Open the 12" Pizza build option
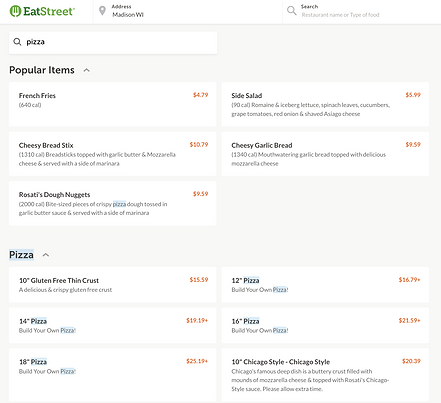Screen dimensions: 441x403 point(325,285)
